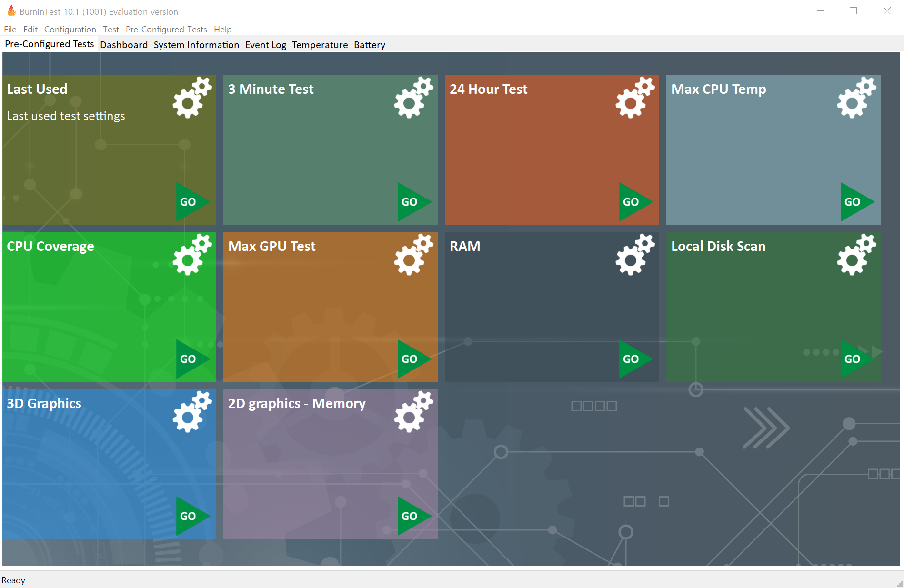Open settings gear for 3 Minute Test
This screenshot has height=588, width=904.
point(413,98)
